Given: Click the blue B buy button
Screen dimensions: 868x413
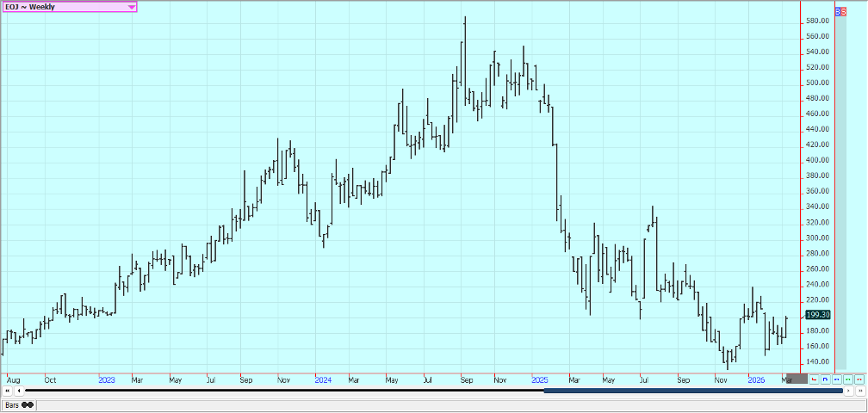Looking at the screenshot, I should tap(839, 12).
